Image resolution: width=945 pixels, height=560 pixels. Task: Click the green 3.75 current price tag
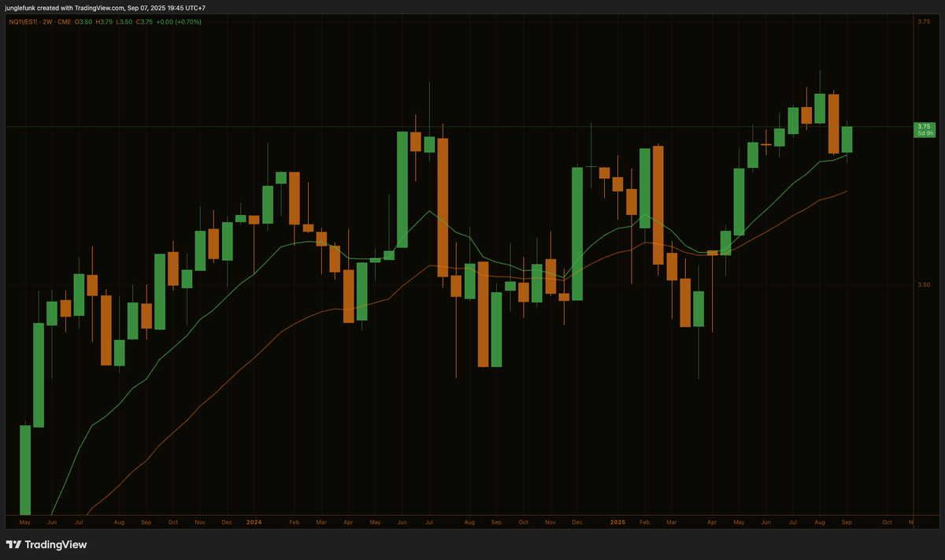(x=925, y=126)
